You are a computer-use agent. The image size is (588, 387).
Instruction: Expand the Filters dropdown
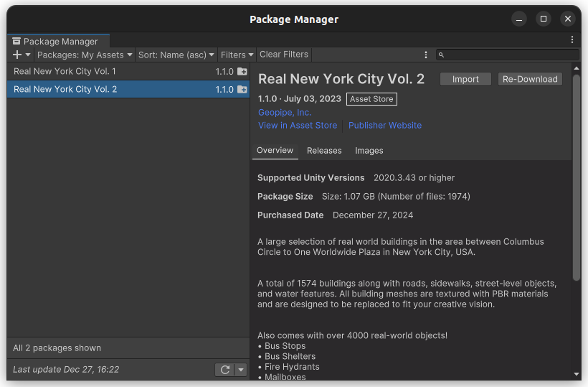[237, 55]
